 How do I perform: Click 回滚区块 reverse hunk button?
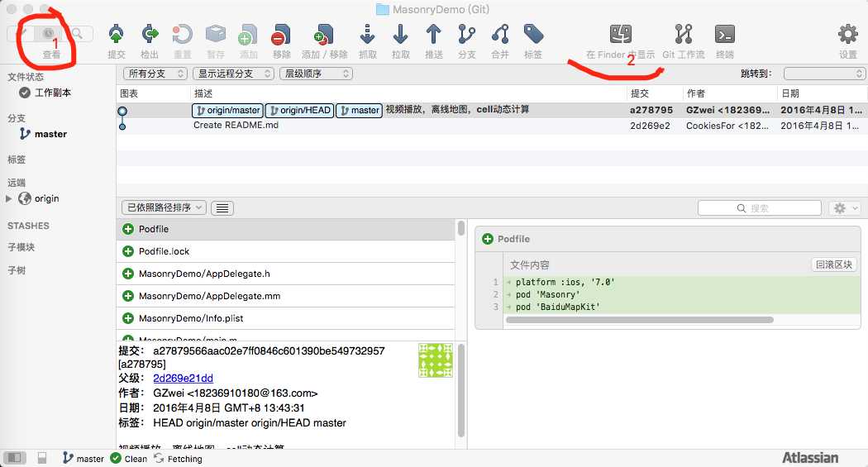click(x=833, y=264)
